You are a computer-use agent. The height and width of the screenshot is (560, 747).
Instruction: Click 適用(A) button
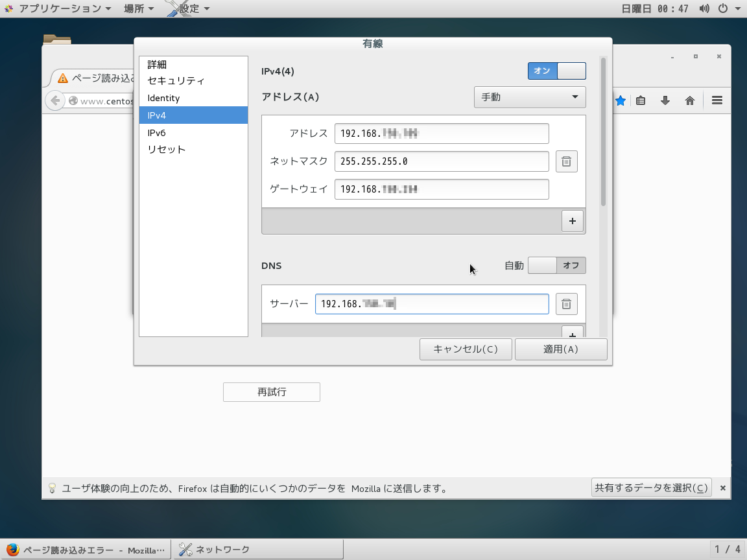[x=561, y=349]
